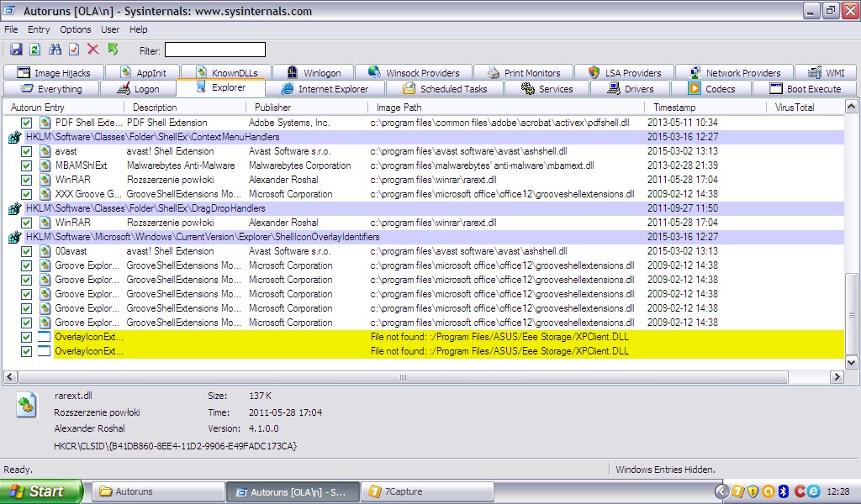Click the green Jump to entry icon
Image resolution: width=861 pixels, height=504 pixels.
(114, 50)
